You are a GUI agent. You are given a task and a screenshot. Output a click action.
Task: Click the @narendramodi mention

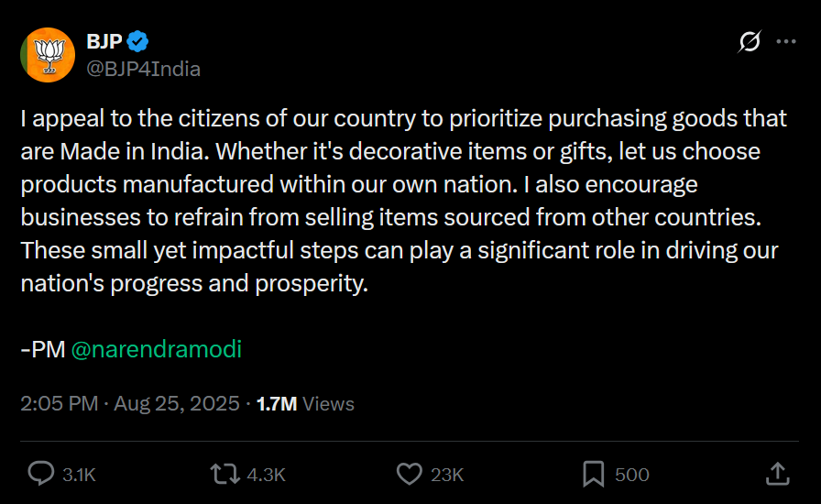pos(156,349)
